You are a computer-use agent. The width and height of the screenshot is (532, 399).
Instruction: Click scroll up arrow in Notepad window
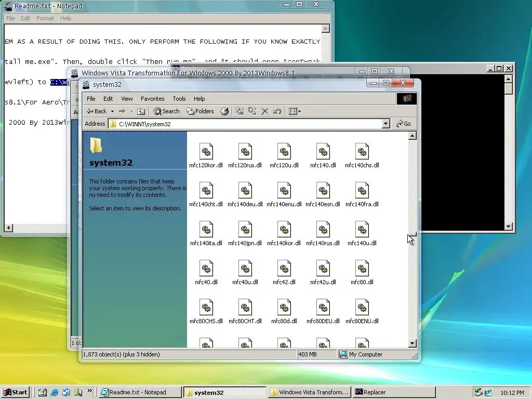point(325,29)
